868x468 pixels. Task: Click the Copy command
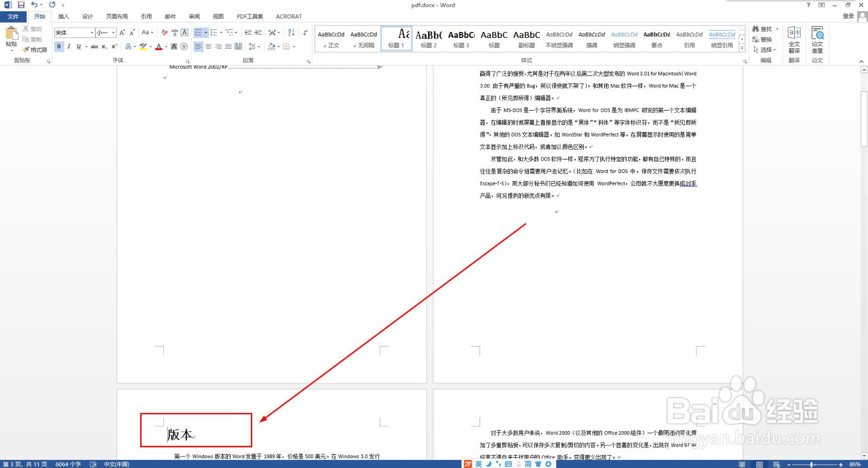[x=32, y=39]
